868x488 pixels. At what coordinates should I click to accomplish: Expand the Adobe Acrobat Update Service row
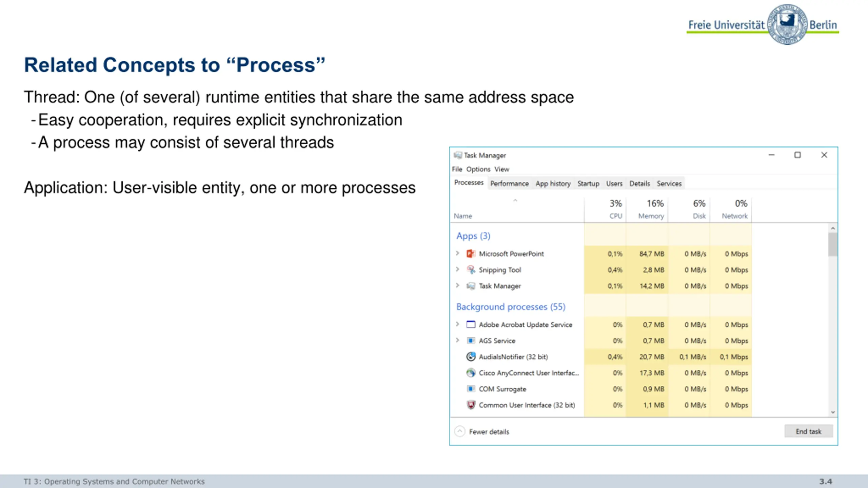tap(457, 324)
